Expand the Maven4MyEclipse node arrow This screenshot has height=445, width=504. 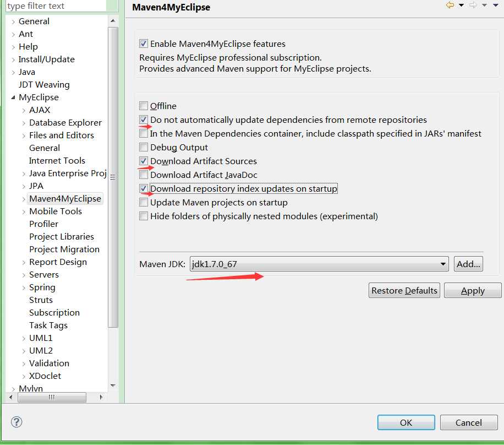click(x=24, y=199)
